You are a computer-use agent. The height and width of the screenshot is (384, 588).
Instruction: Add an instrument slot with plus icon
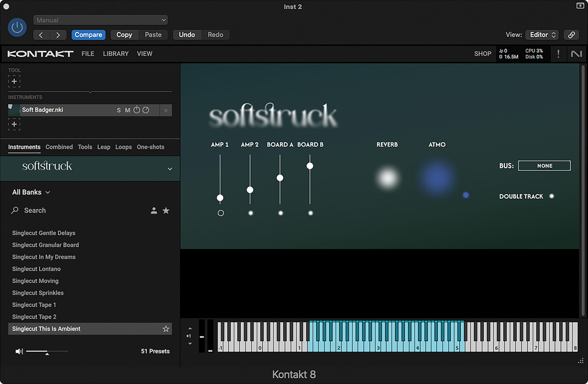pos(14,125)
